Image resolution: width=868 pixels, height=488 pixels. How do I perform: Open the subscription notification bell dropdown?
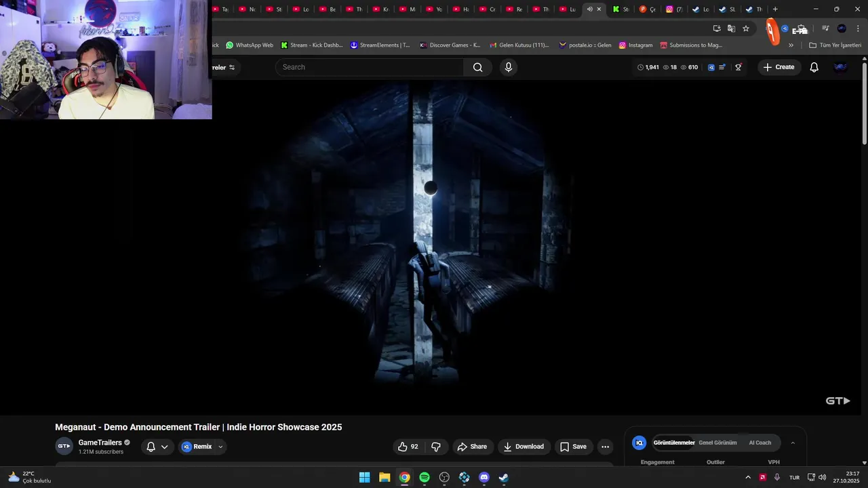(157, 447)
